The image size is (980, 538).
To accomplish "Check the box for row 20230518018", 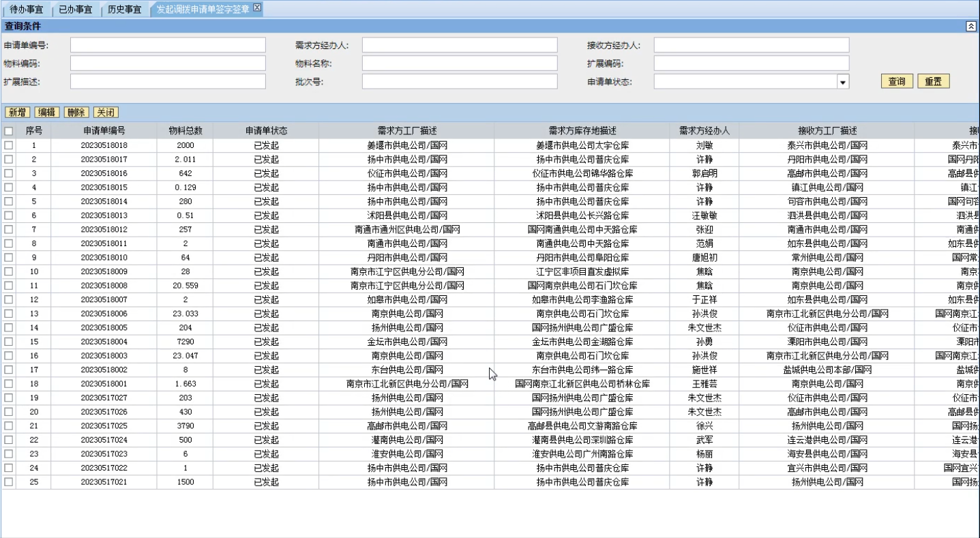I will 9,145.
